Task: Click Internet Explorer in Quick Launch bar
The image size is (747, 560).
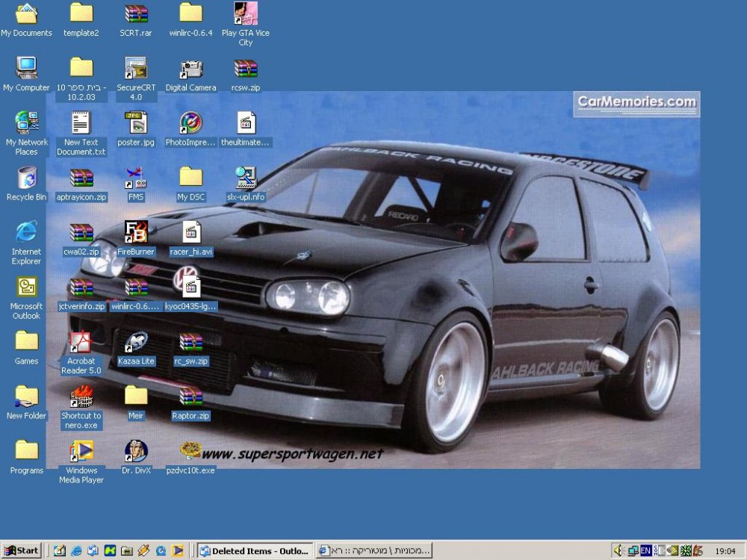Action: pos(76,551)
